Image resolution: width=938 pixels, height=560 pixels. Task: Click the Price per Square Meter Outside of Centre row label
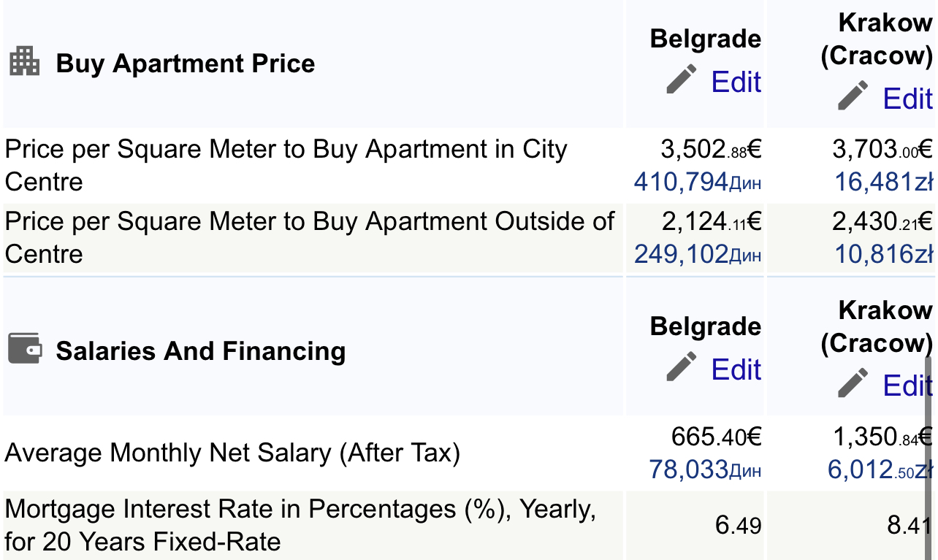point(309,237)
